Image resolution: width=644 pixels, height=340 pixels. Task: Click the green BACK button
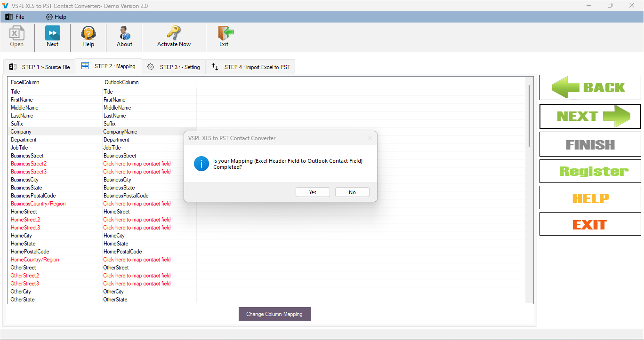(590, 87)
